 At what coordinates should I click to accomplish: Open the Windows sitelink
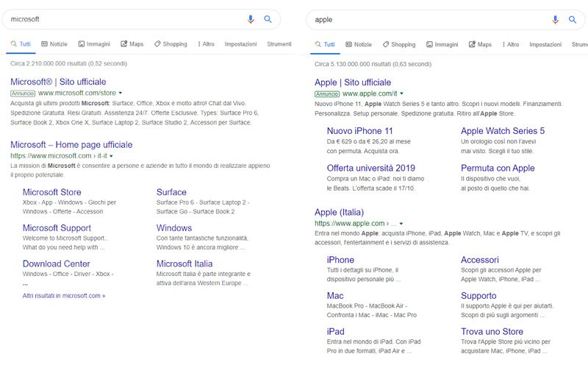174,228
